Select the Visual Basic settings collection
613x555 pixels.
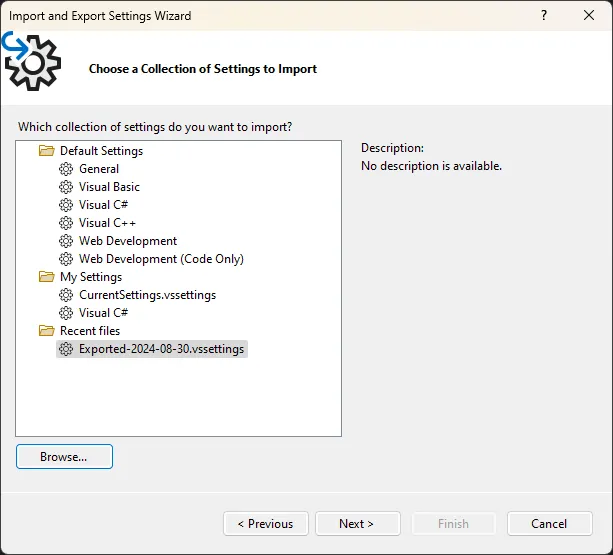click(109, 187)
